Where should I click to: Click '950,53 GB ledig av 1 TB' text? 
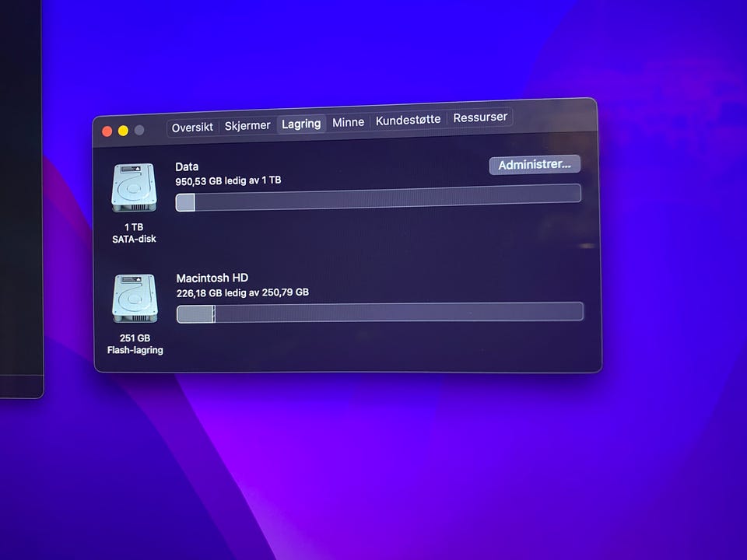click(x=228, y=181)
